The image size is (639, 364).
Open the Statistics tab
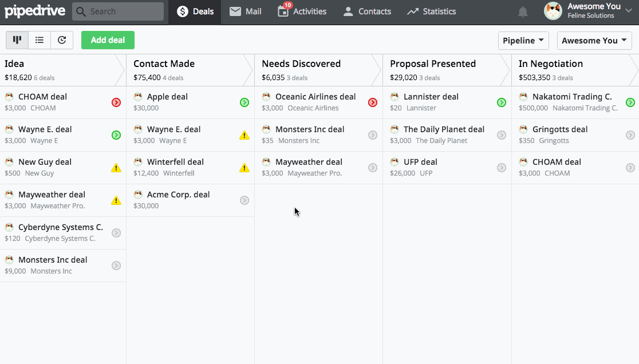tap(432, 12)
